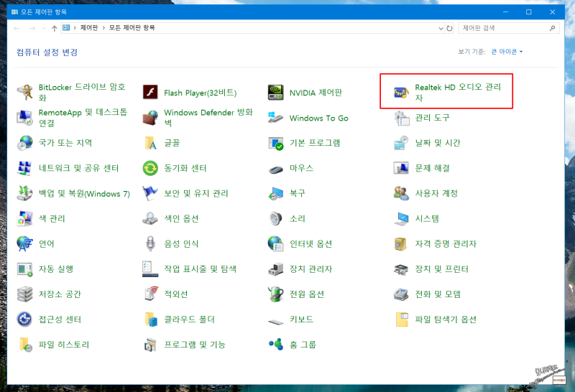Open the 자동 실행 link
Image resolution: width=575 pixels, height=392 pixels.
(56, 269)
